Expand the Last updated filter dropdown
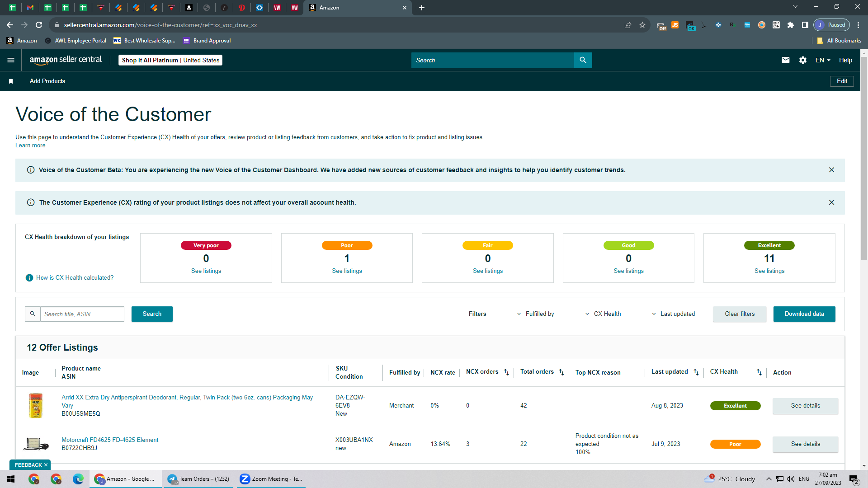The image size is (868, 488). pos(673,314)
